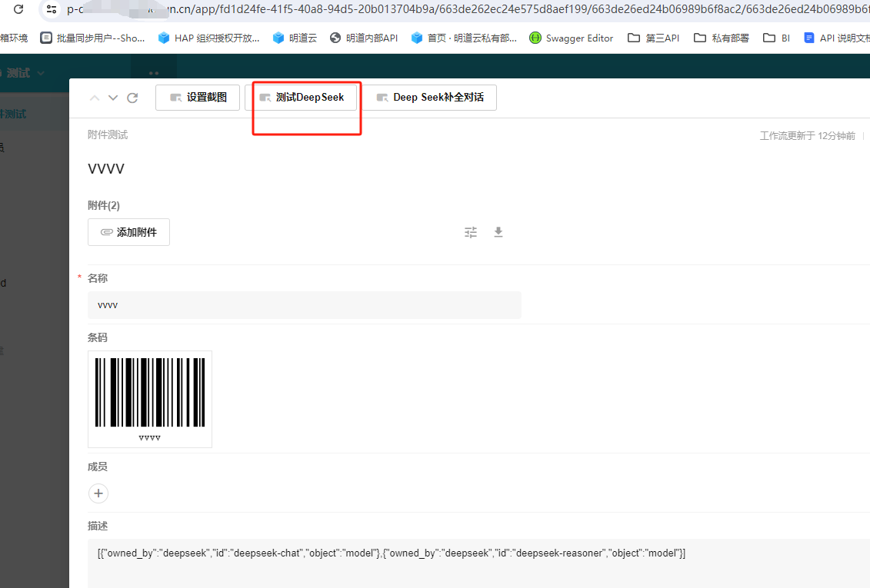The width and height of the screenshot is (870, 588).
Task: Click the browser address bar URL
Action: (466, 9)
